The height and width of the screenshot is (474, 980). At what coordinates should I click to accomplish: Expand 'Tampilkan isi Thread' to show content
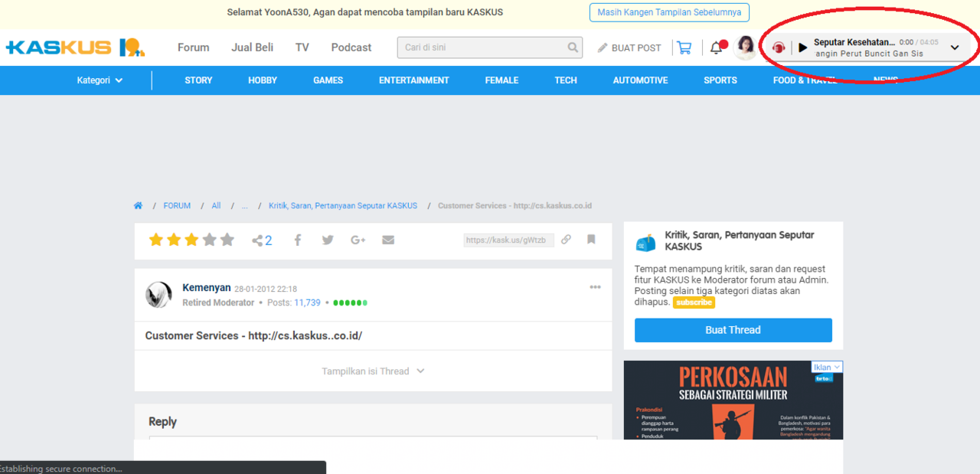point(373,371)
